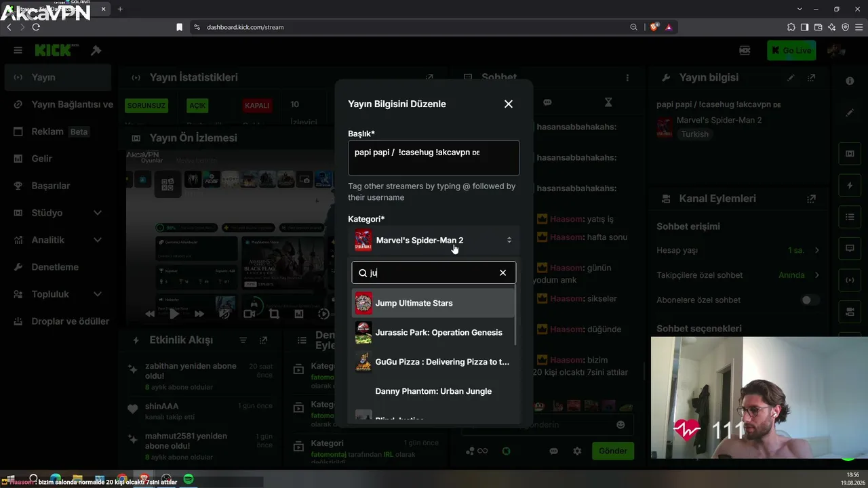Select Jurassic Park: Operation Genesis category
Image resolution: width=868 pixels, height=488 pixels.
pyautogui.click(x=433, y=332)
